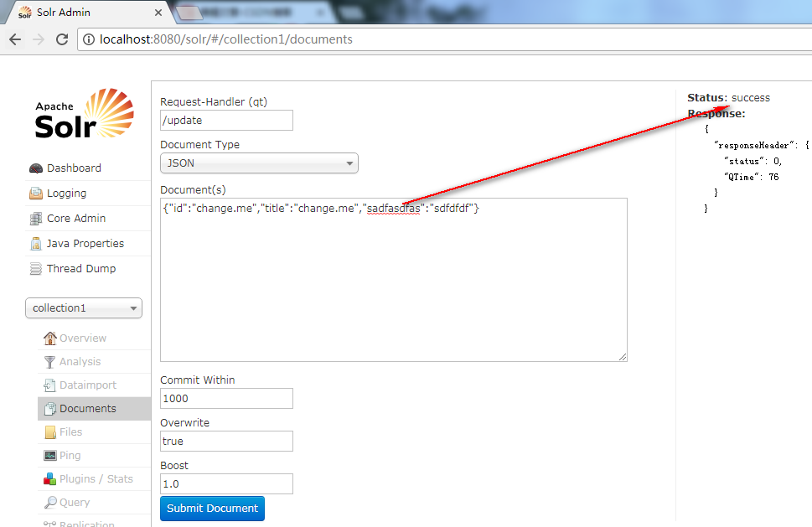Screen dimensions: 812x527
Task: Go to Dashboard menu item
Action: pyautogui.click(x=74, y=168)
